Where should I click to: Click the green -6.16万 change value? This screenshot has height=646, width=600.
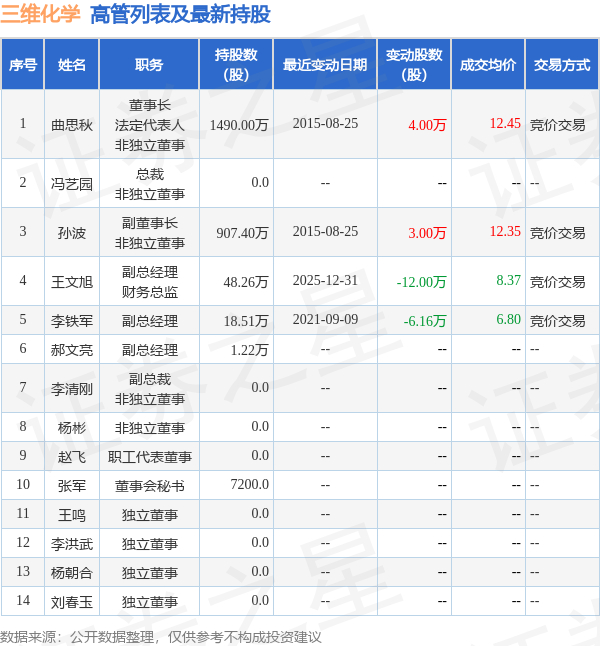pos(425,321)
